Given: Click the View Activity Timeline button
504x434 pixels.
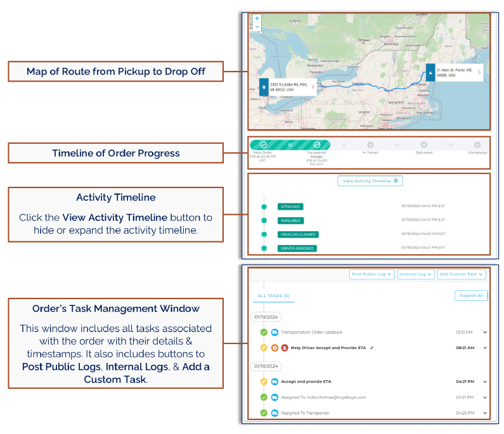Looking at the screenshot, I should tap(370, 181).
